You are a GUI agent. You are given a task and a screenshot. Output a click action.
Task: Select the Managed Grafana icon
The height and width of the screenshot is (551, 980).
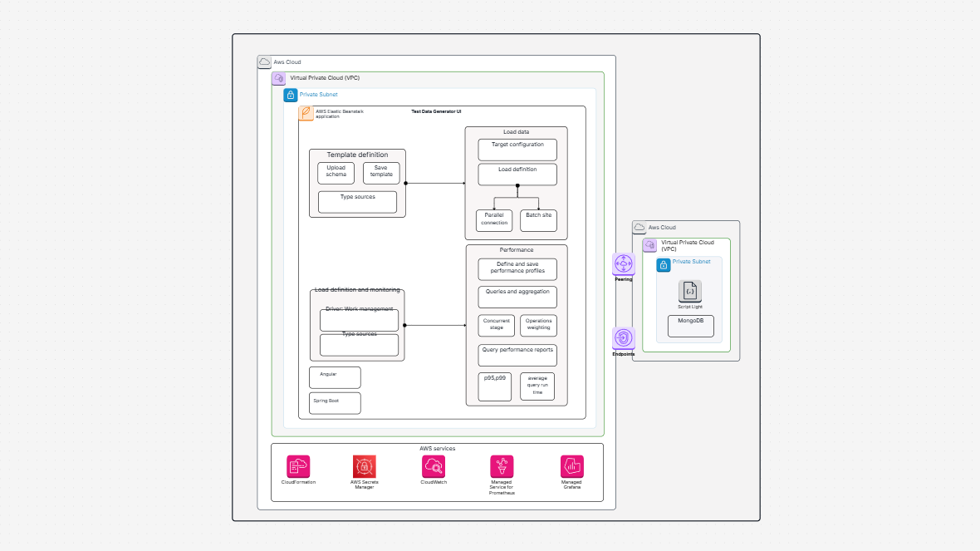(x=572, y=466)
